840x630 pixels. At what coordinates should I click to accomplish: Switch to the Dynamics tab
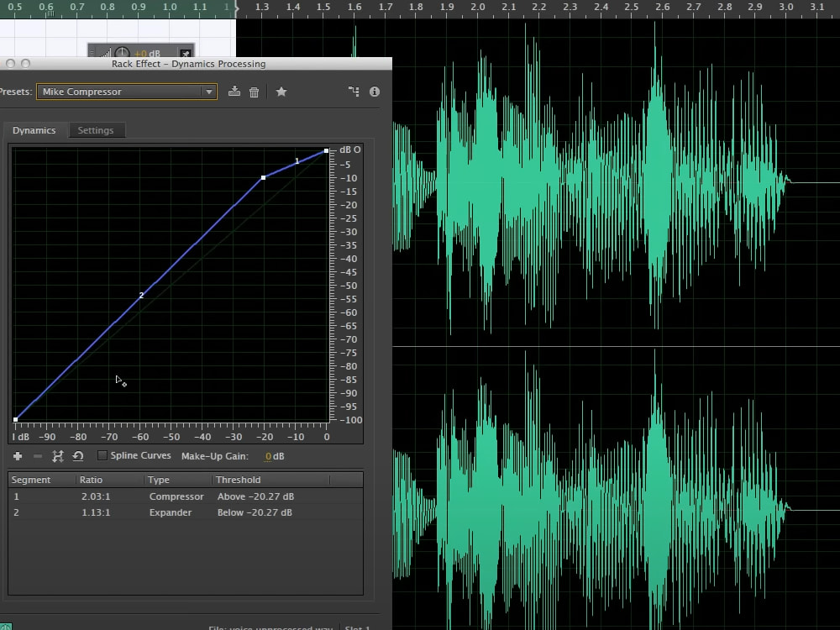[34, 130]
